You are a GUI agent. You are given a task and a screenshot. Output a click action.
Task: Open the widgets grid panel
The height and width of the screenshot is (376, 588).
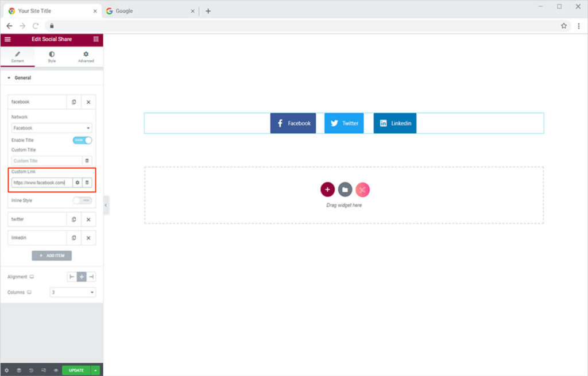[96, 39]
